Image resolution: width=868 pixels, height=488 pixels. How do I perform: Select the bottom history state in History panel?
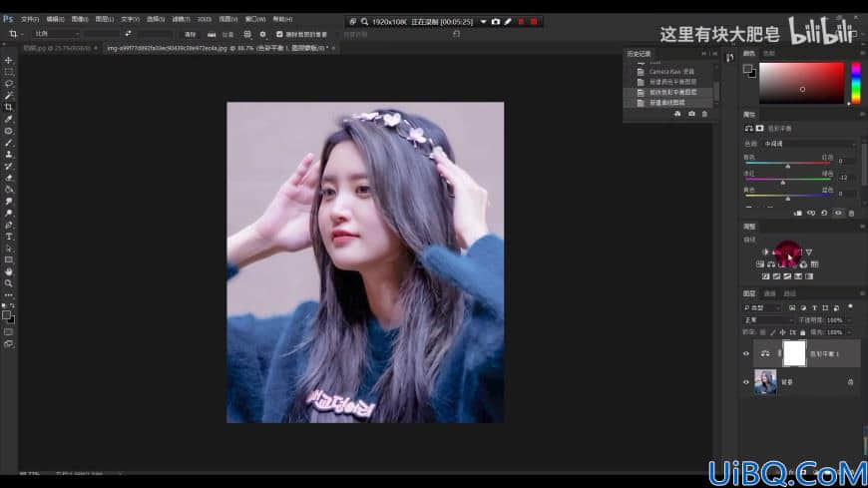[x=668, y=103]
